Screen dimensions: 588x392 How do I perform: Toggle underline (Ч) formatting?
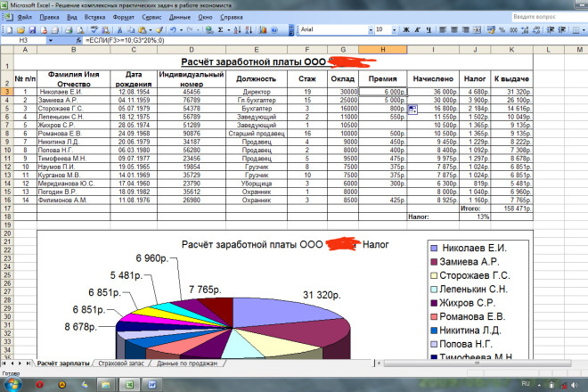click(429, 29)
